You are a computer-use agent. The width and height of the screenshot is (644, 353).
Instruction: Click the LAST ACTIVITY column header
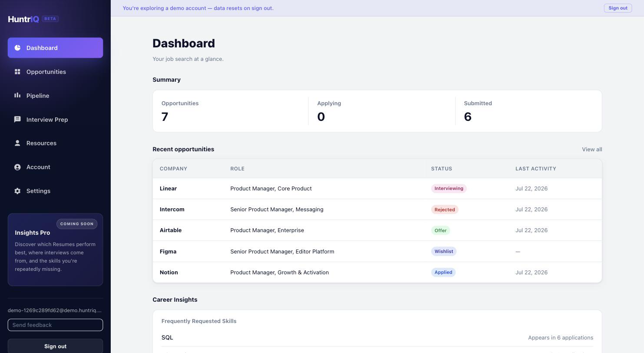(536, 169)
